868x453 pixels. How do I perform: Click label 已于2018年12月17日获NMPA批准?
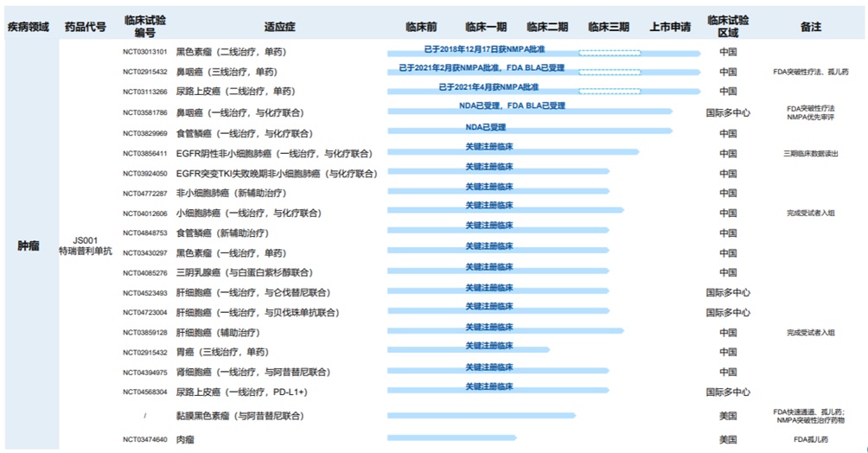[484, 49]
